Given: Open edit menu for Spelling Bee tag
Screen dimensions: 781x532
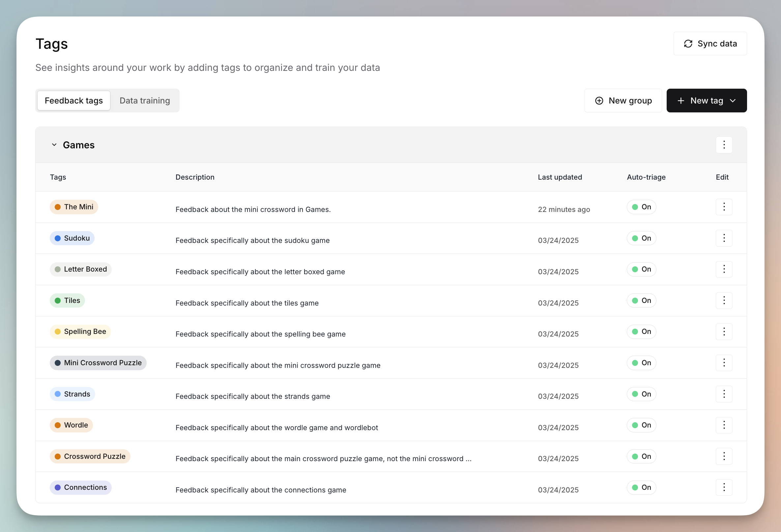Looking at the screenshot, I should click(724, 332).
